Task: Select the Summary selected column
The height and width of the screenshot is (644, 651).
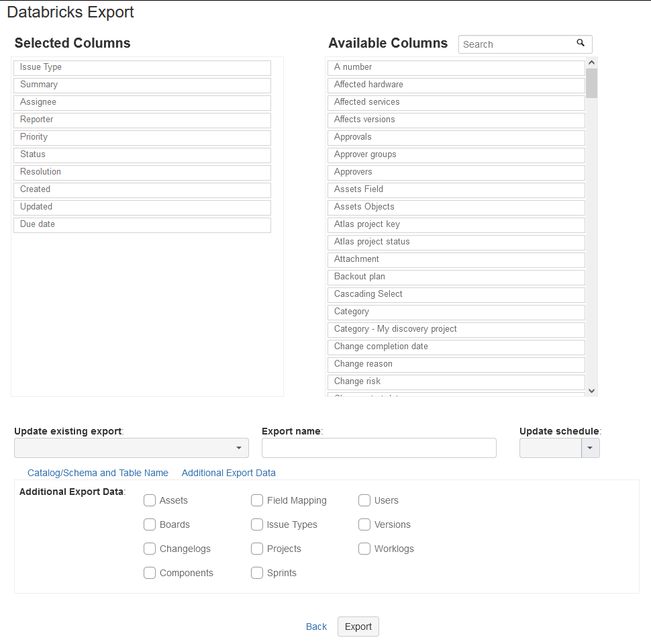Action: [142, 85]
